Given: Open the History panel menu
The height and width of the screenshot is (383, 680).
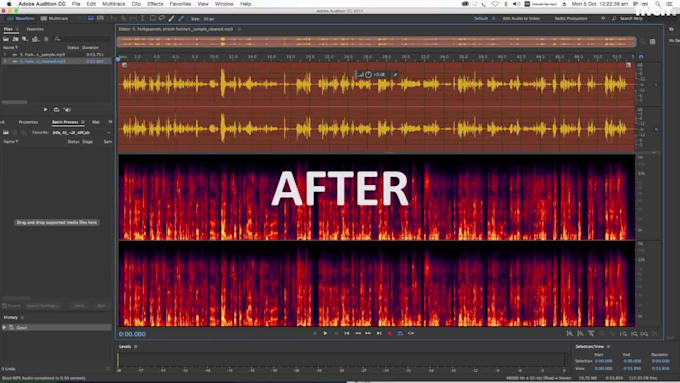Looking at the screenshot, I should click(22, 318).
